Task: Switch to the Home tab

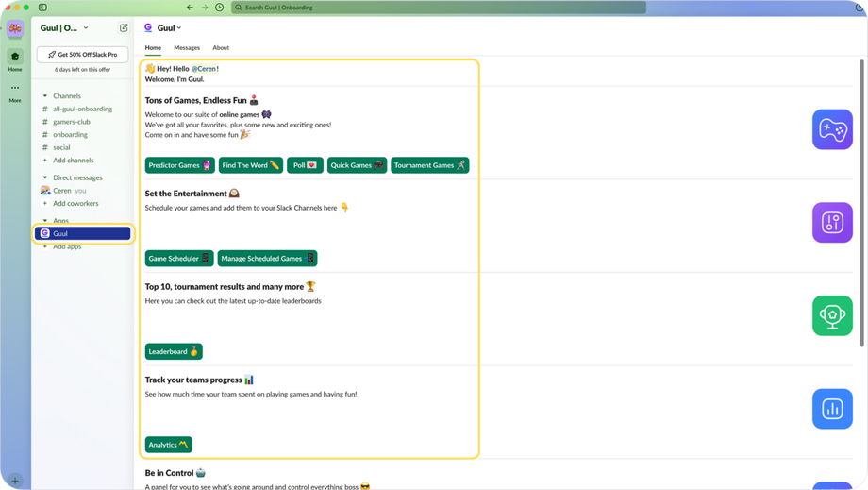Action: 153,47
